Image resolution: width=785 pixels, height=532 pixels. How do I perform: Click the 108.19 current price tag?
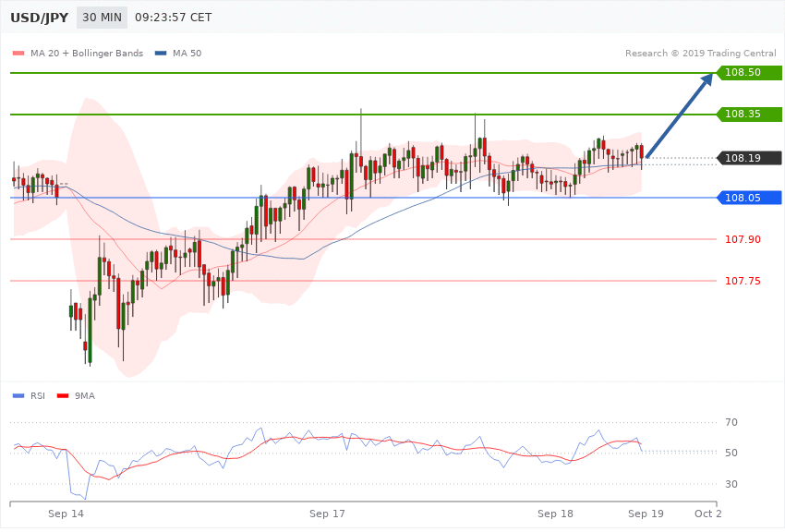[749, 158]
